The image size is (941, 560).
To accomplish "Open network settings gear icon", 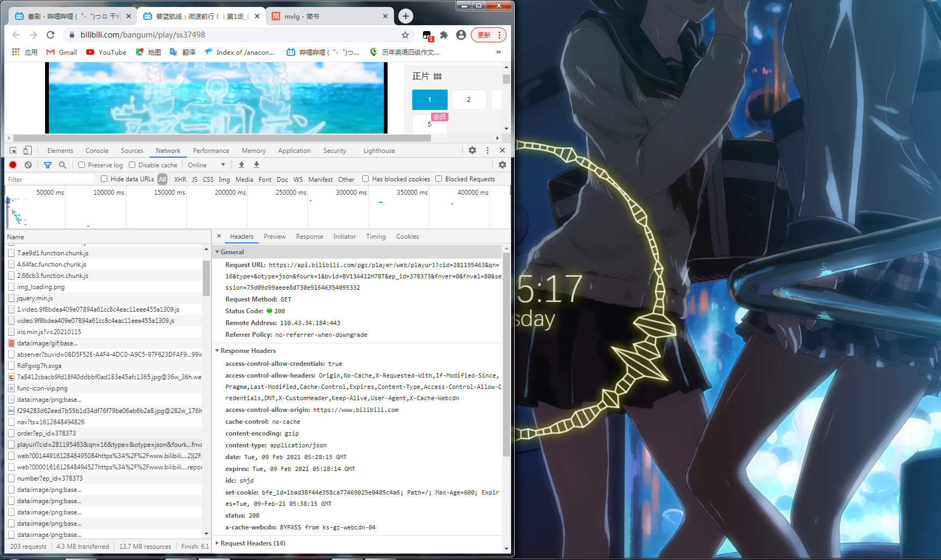I will click(502, 165).
